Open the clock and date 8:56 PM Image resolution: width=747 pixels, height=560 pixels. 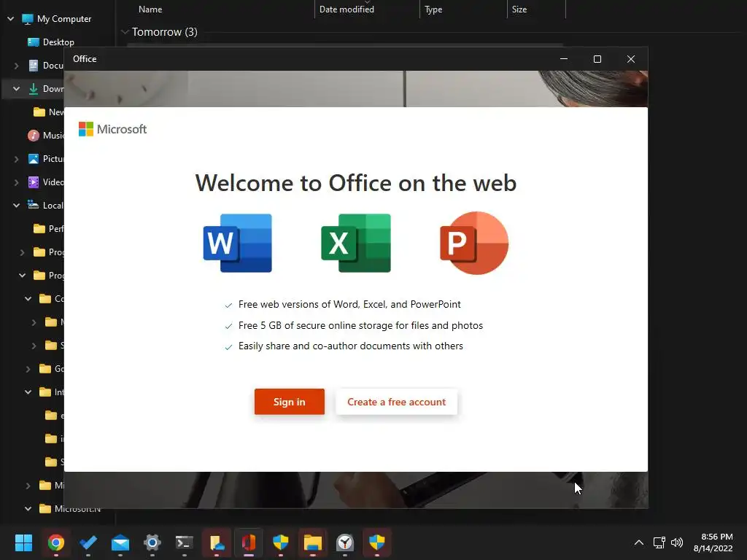tap(713, 542)
